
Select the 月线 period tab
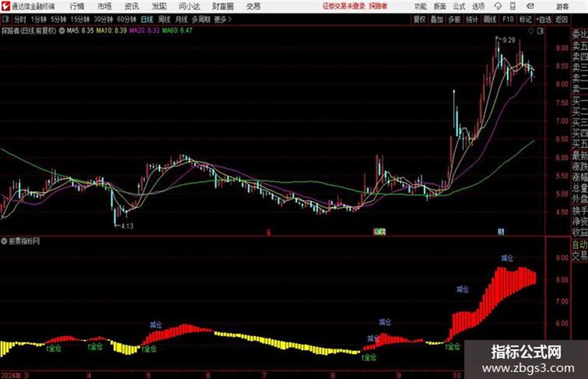pyautogui.click(x=181, y=19)
